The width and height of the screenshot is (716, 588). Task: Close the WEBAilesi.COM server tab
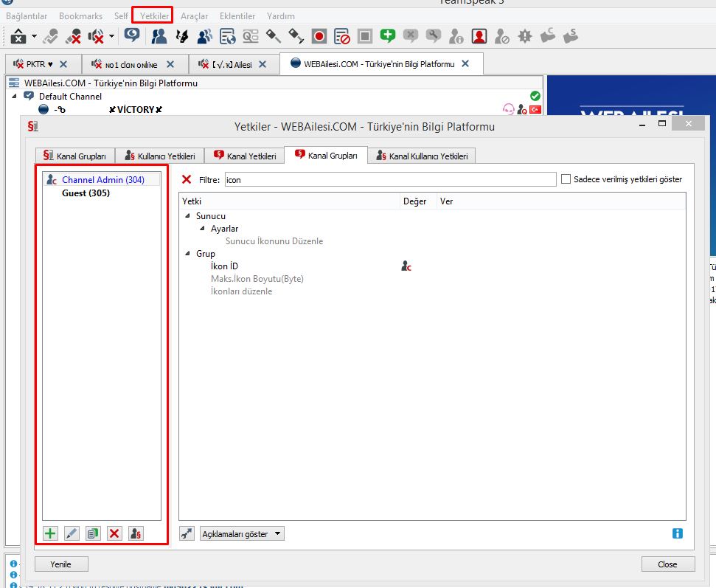465,63
